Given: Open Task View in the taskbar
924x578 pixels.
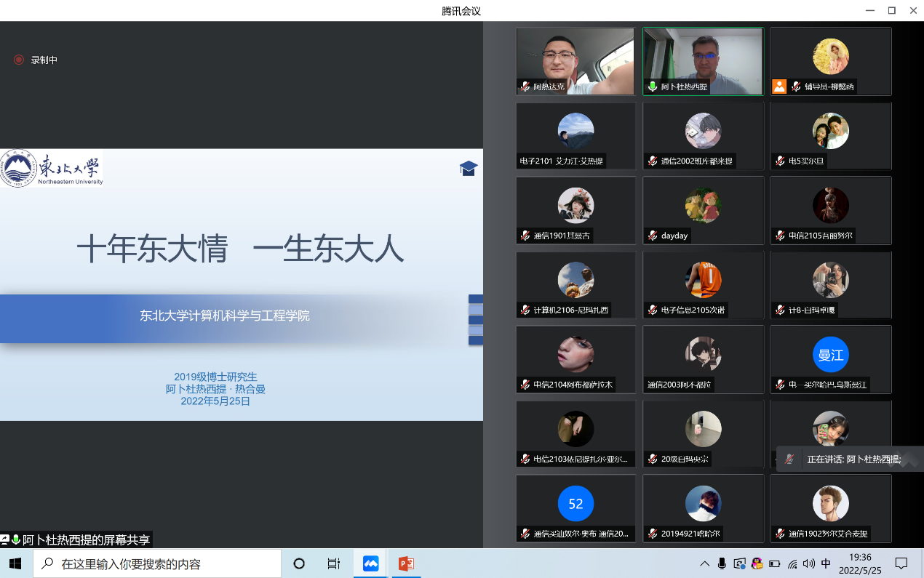Looking at the screenshot, I should coord(334,563).
